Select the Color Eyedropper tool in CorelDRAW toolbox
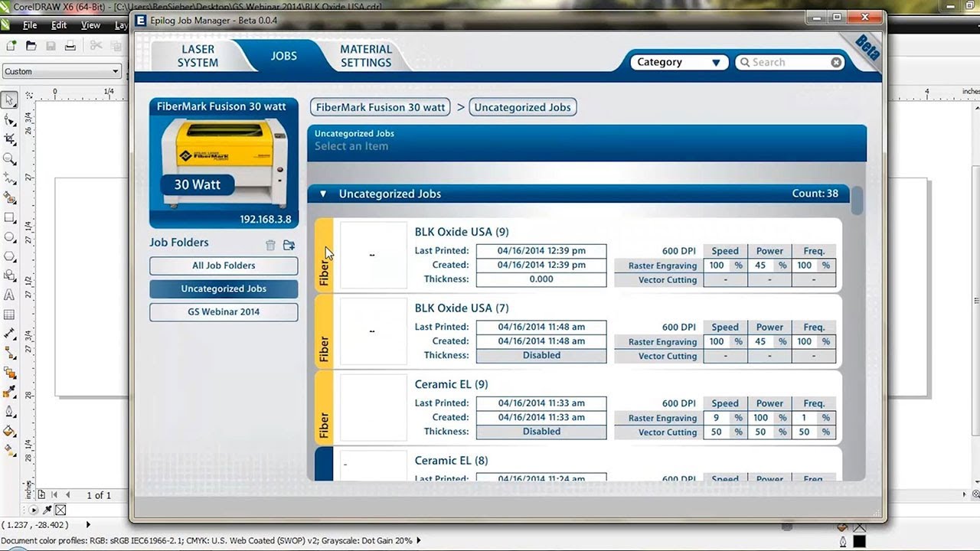Viewport: 980px width, 551px height. [x=9, y=393]
